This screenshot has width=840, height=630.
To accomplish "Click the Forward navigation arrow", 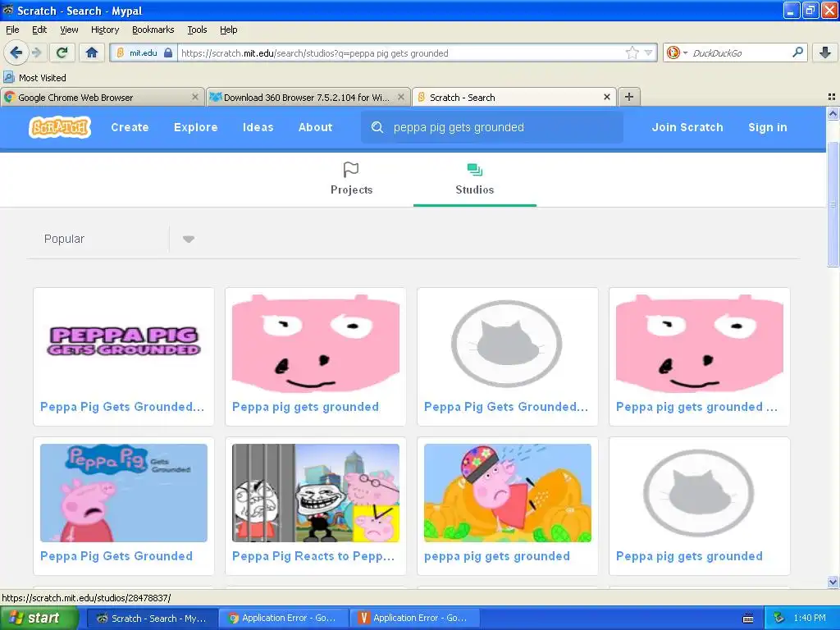I will click(x=36, y=52).
